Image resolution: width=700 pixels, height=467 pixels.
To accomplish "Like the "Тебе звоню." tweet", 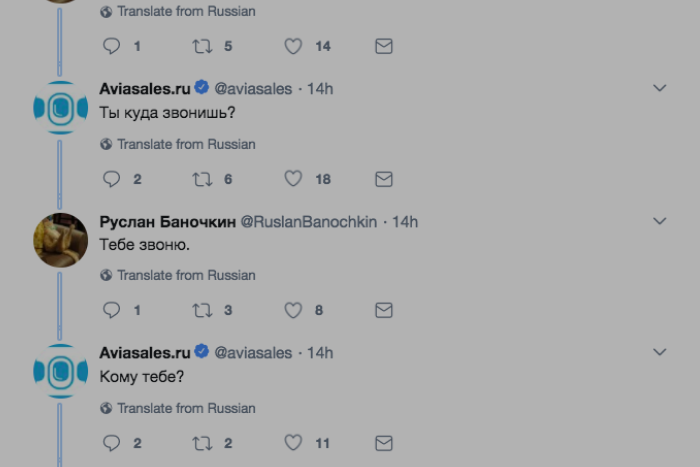I will coord(293,310).
